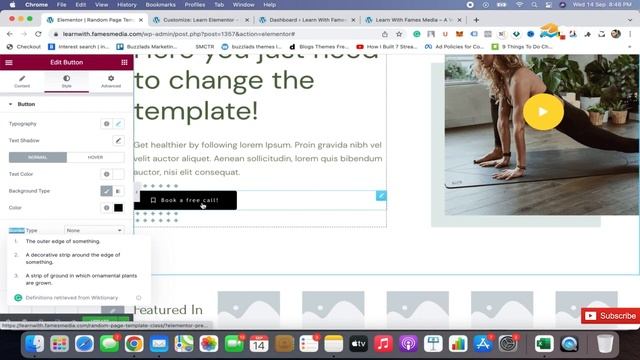Viewport: 640px width, 360px height.
Task: Open the Elementor widgets grid panel
Action: [124, 62]
